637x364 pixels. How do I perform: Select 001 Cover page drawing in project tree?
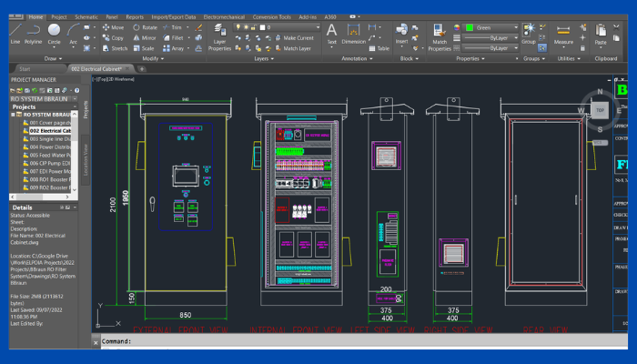(x=47, y=122)
